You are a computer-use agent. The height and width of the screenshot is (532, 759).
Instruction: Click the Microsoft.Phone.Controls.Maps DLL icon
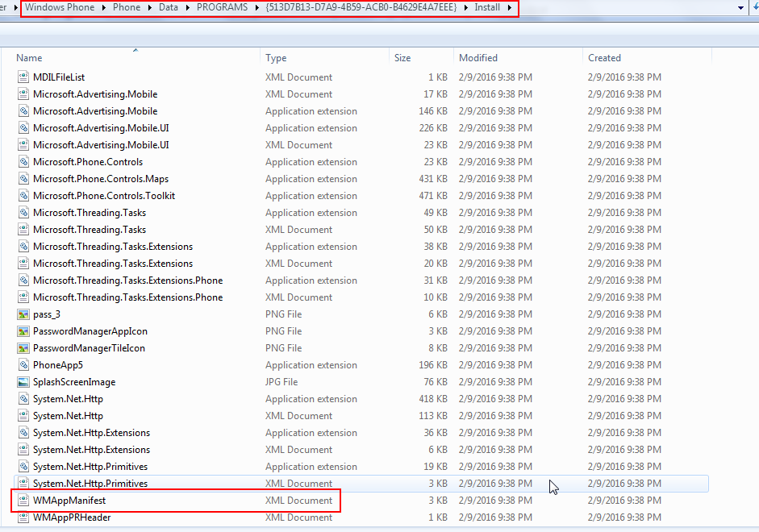[x=23, y=179]
